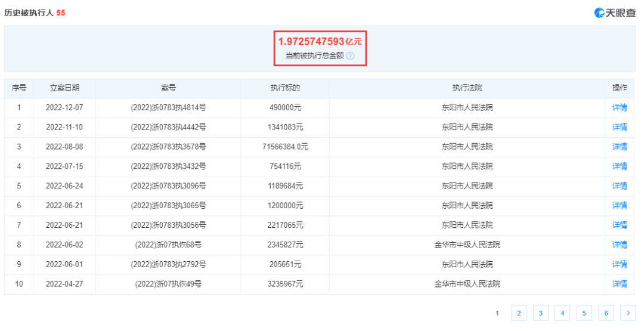644x331 pixels.
Task: Go to page 6
Action: tap(606, 313)
